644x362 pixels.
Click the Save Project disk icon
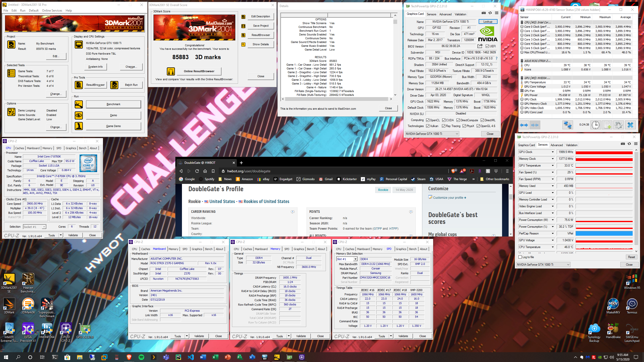click(243, 26)
